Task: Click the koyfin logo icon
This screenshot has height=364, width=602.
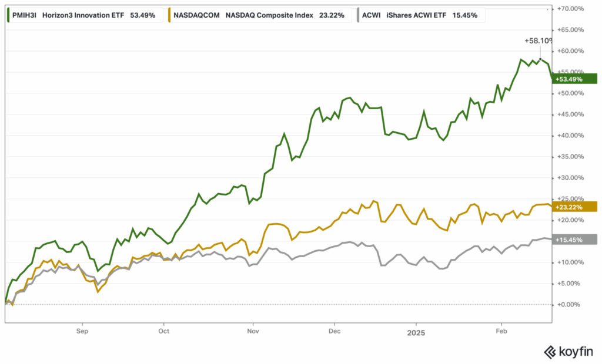Action: tap(550, 351)
